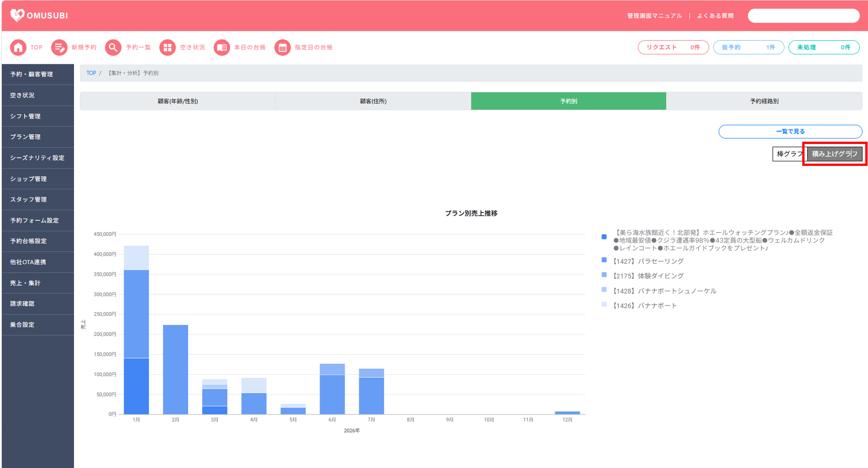Select the 積み上げグラフ chart mode
This screenshot has width=868, height=468.
point(835,154)
